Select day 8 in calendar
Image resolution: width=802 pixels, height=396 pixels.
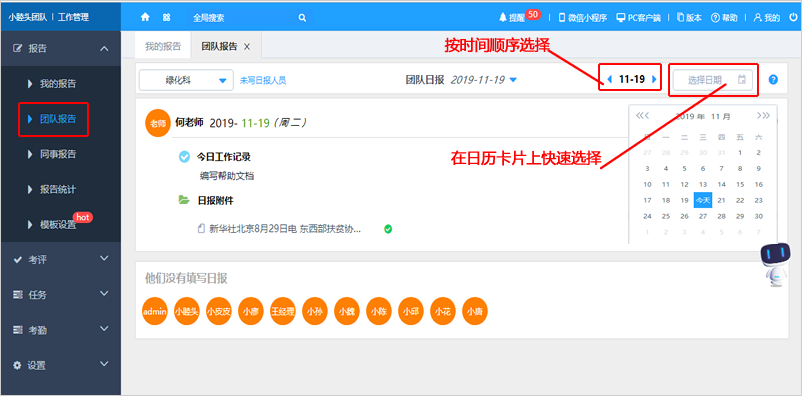point(740,168)
